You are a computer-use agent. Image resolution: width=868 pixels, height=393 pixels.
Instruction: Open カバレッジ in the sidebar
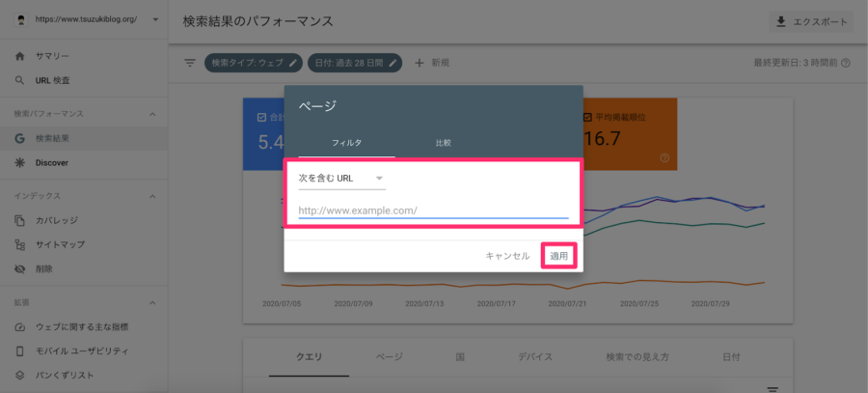(x=57, y=220)
